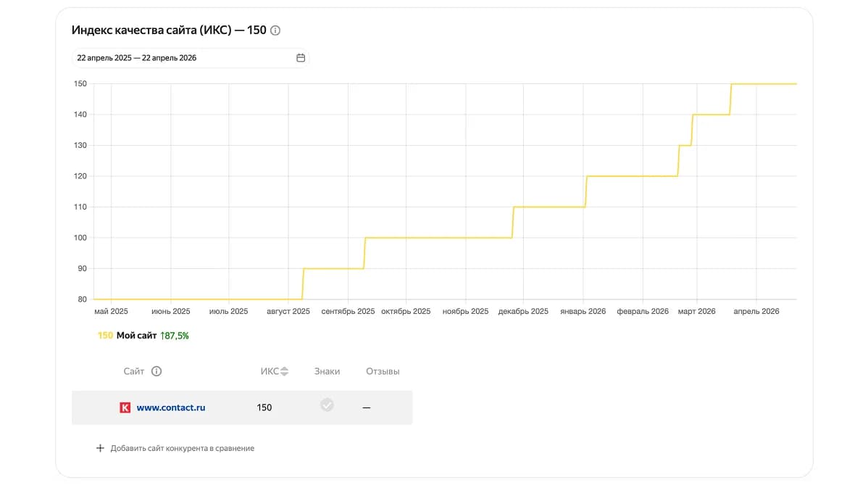The height and width of the screenshot is (485, 868).
Task: Click the июнь 2025 axis label
Action: click(x=171, y=311)
